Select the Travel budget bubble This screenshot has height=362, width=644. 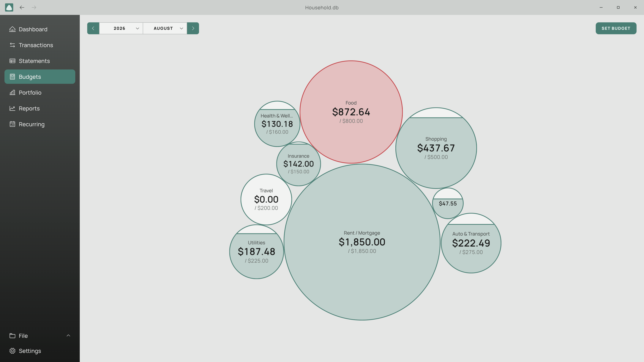pos(266,199)
